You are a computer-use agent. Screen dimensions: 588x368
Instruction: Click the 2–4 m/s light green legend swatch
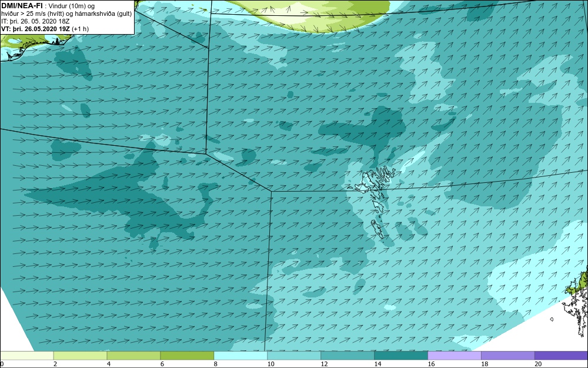click(x=80, y=356)
